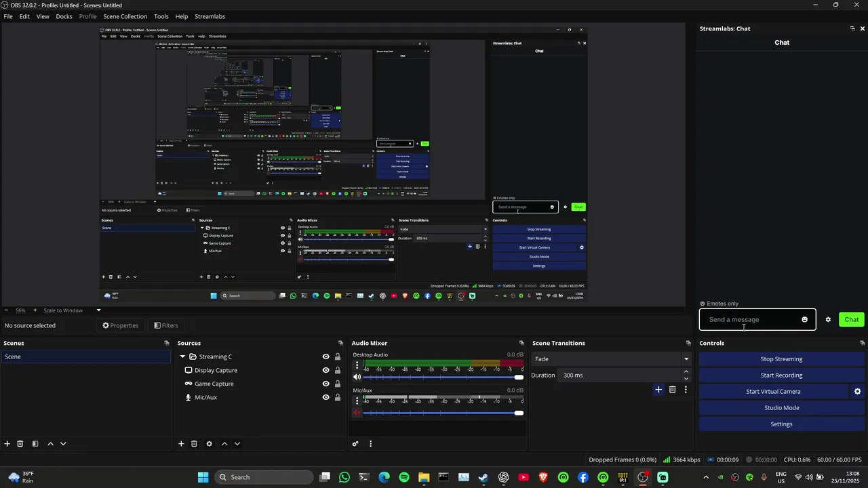Send message with green Chat button
This screenshot has width=868, height=488.
852,320
